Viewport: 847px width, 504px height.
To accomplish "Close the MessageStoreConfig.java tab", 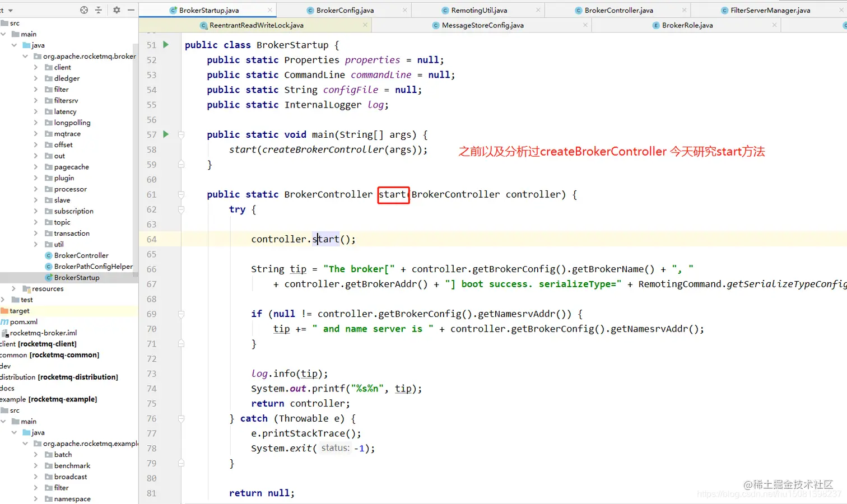I will 585,25.
